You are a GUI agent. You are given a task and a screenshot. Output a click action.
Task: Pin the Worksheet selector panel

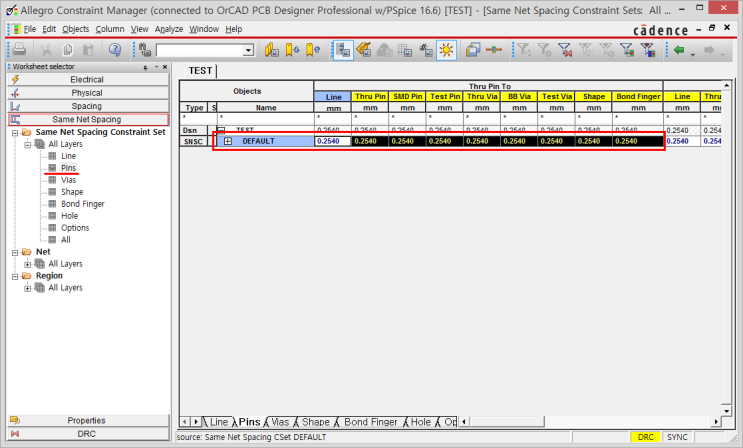(x=145, y=67)
